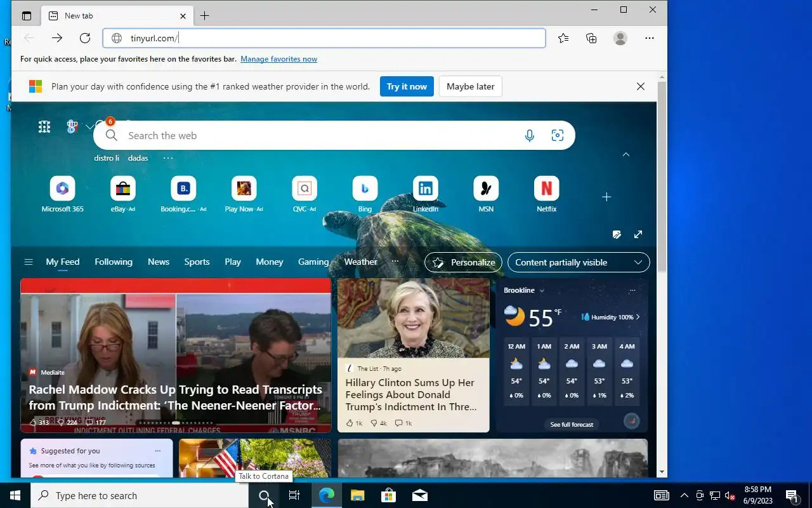Screen dimensions: 812x508
Task: Open the Favorites star icon
Action: (x=563, y=38)
